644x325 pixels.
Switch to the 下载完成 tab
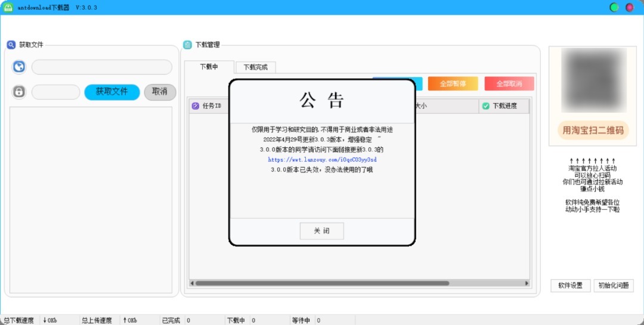[x=255, y=67]
